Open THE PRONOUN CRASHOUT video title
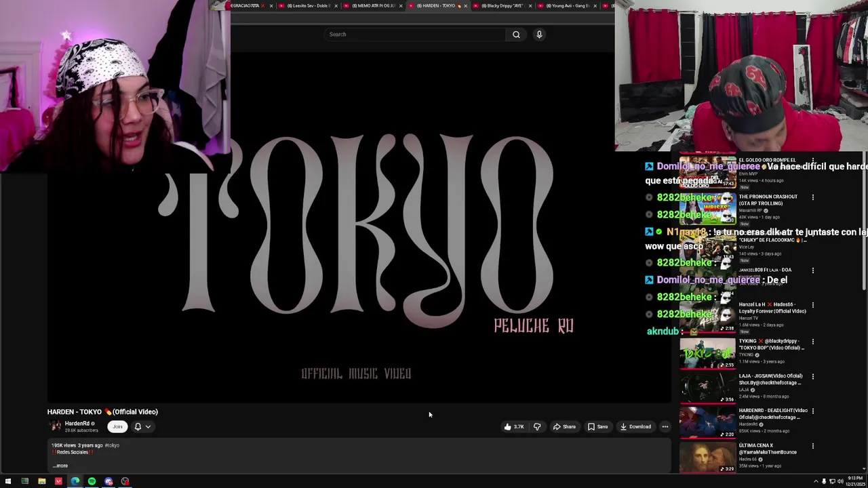This screenshot has width=868, height=488. tap(768, 200)
